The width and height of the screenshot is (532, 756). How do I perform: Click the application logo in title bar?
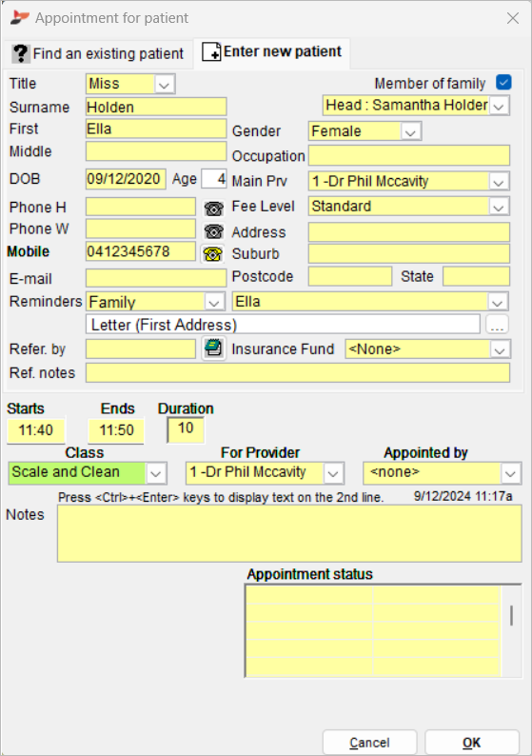pyautogui.click(x=20, y=18)
